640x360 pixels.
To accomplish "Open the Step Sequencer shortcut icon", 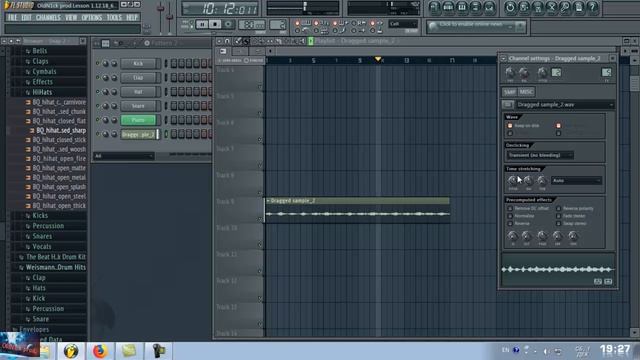I will (x=448, y=7).
